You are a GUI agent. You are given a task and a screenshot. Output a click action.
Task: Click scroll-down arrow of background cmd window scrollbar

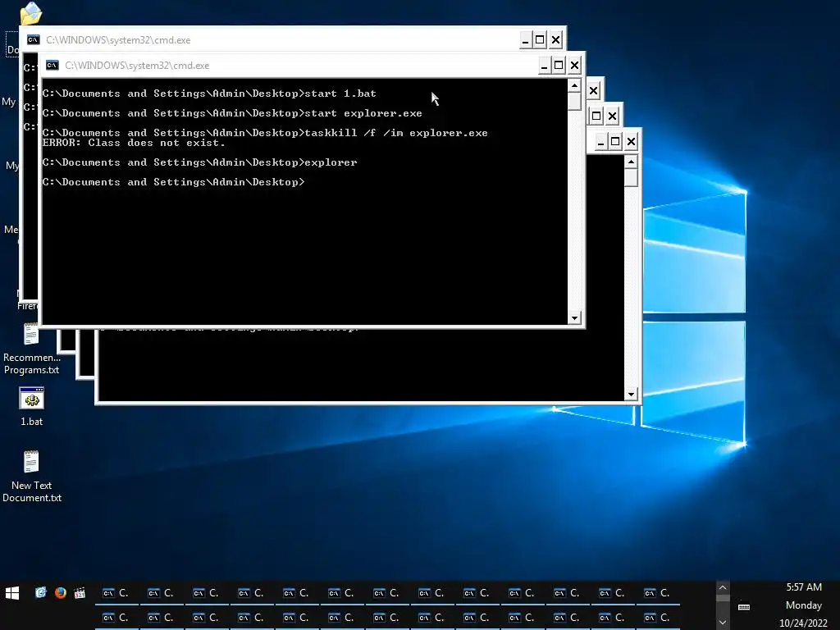[631, 395]
